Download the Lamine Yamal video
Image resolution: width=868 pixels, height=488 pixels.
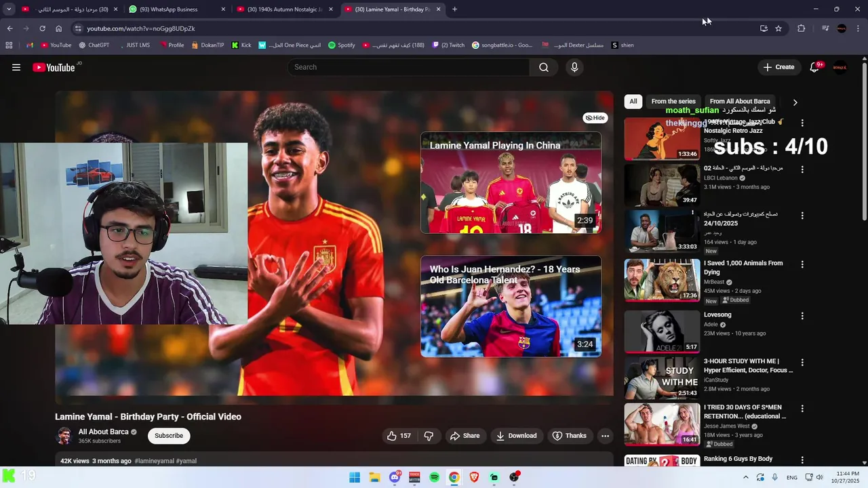(x=516, y=436)
